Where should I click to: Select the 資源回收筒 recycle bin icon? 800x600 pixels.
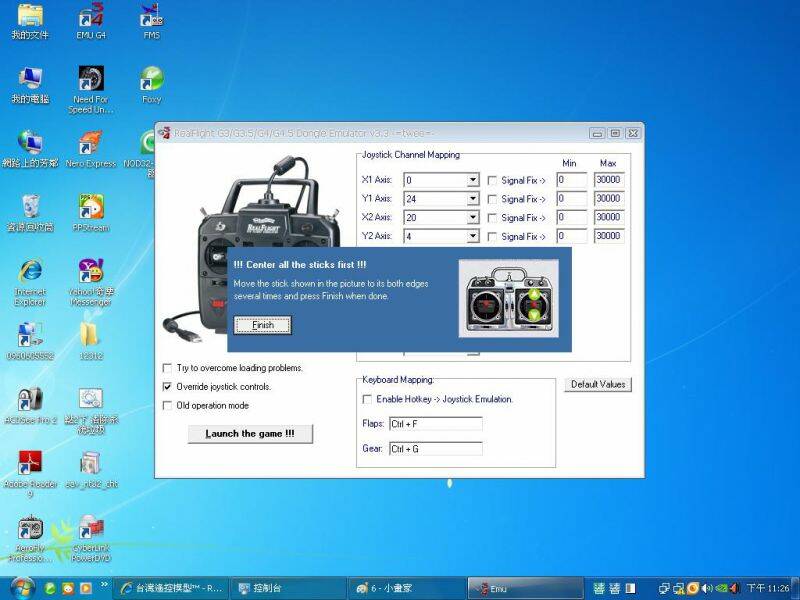click(x=30, y=213)
